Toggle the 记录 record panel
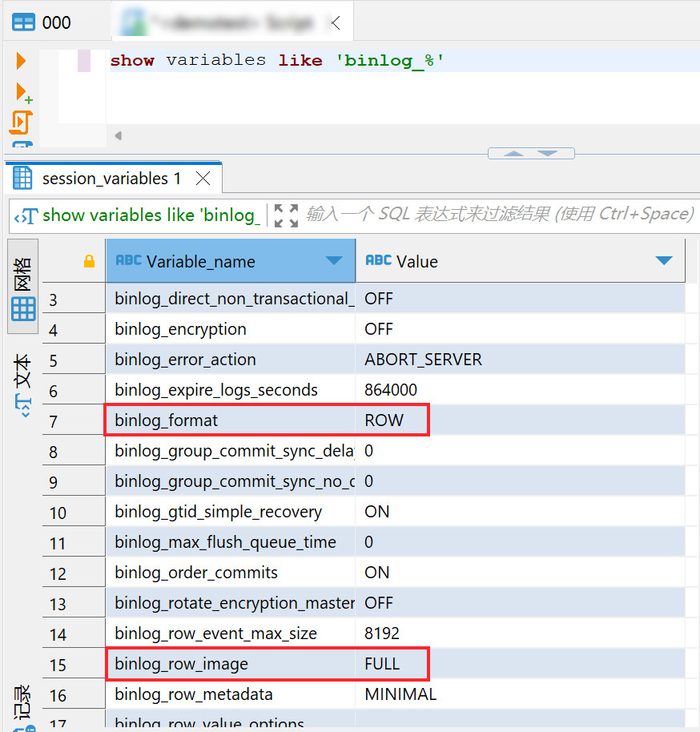Image resolution: width=700 pixels, height=732 pixels. pyautogui.click(x=22, y=705)
